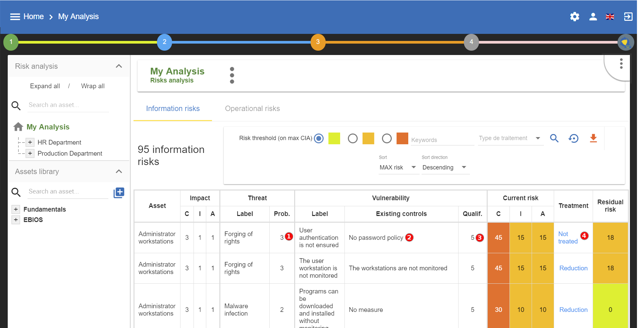
Task: Export risks with the download icon
Action: [593, 138]
